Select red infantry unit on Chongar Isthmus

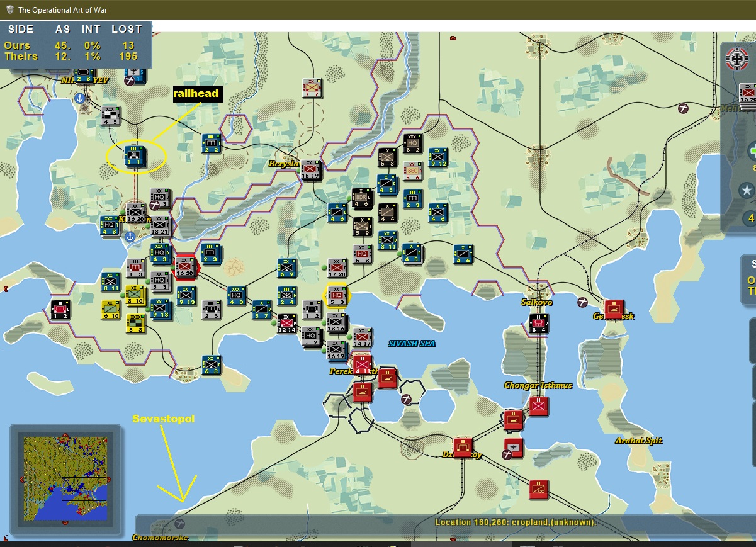click(539, 406)
